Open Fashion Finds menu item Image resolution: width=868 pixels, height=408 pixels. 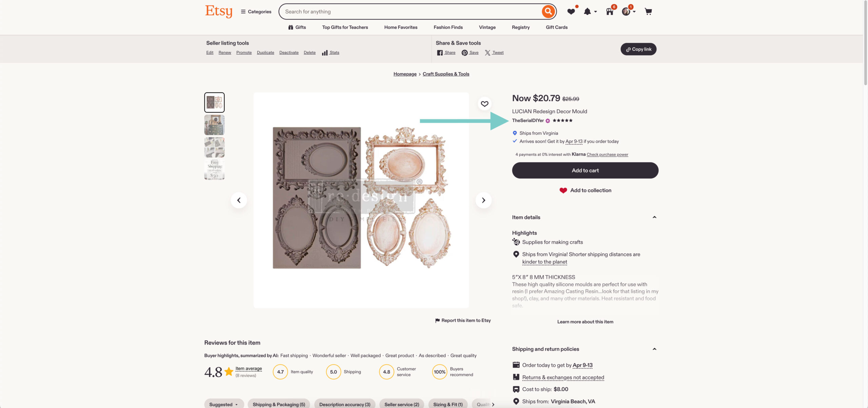point(448,27)
